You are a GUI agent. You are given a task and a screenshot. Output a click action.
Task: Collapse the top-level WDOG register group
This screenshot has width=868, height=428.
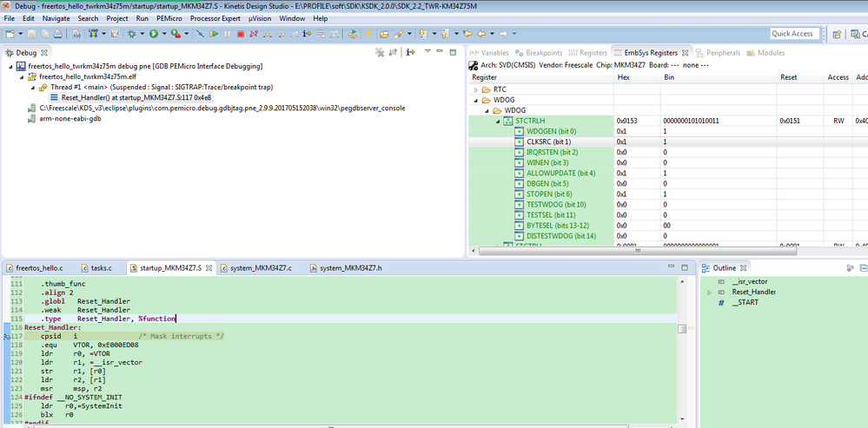click(x=476, y=100)
